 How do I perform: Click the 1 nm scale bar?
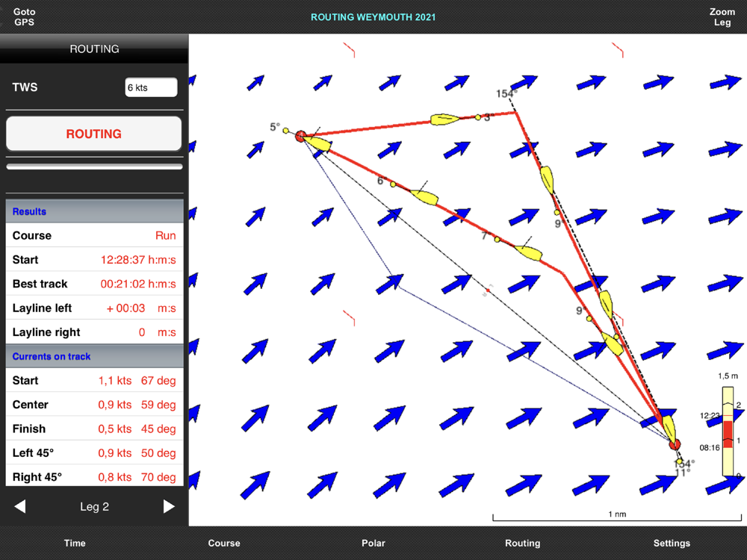617,517
